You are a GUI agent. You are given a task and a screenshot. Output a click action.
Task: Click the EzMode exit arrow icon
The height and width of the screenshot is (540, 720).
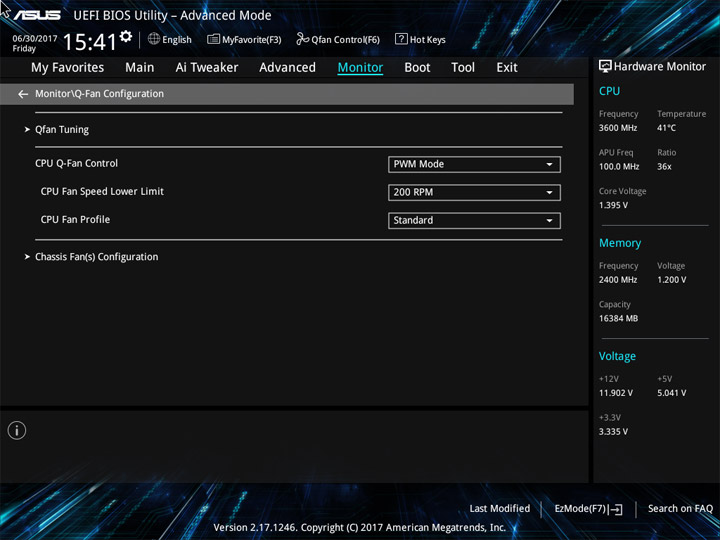click(x=616, y=509)
